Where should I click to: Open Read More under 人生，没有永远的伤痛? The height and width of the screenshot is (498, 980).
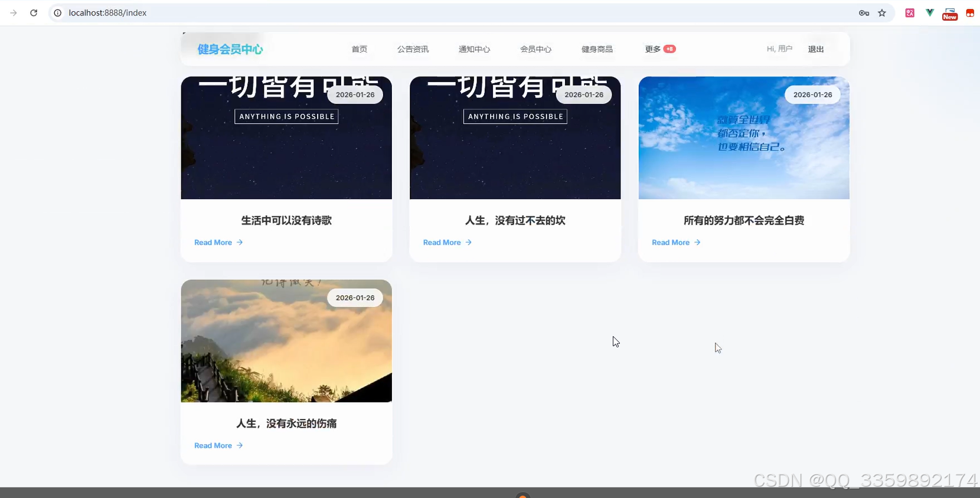(213, 445)
